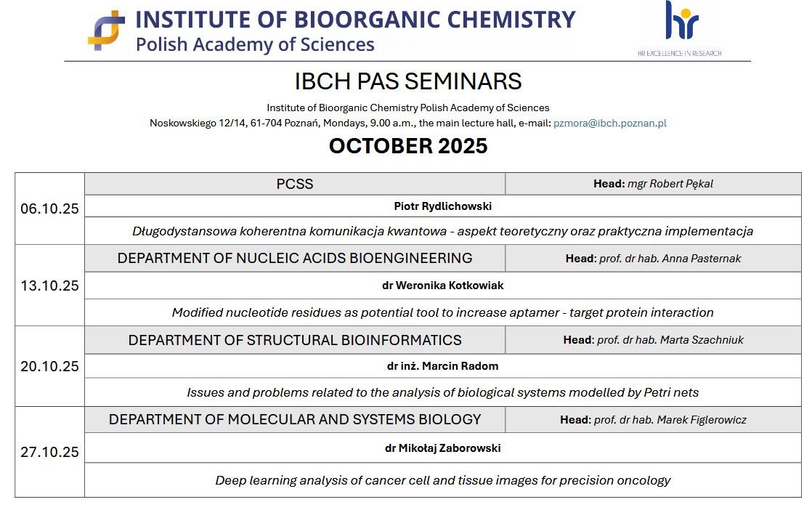Click speaker name dr inż. Marcin Radom
Image resolution: width=812 pixels, height=518 pixels.
(x=442, y=366)
